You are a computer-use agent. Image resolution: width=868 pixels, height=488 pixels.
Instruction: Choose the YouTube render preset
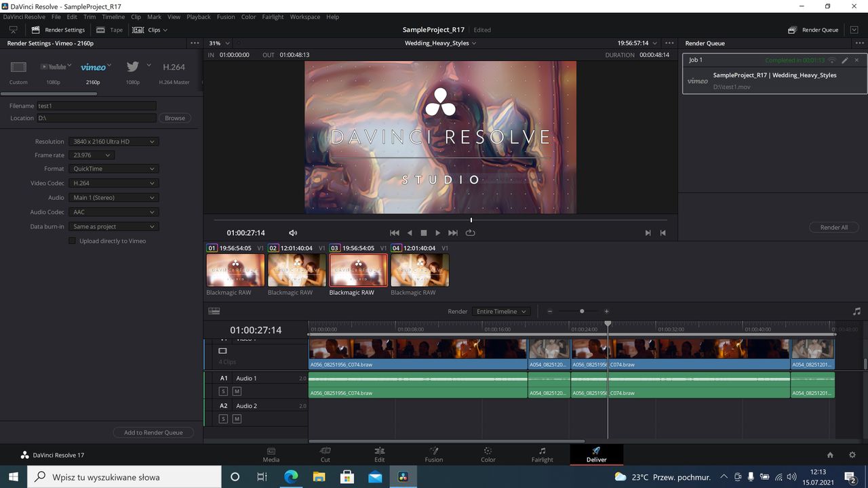click(x=54, y=67)
